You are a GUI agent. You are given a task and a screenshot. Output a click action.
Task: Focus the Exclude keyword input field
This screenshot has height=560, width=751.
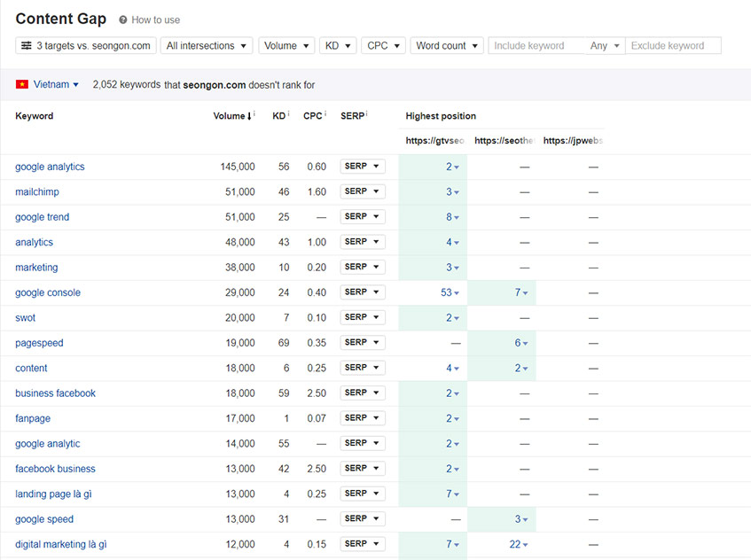coord(673,46)
